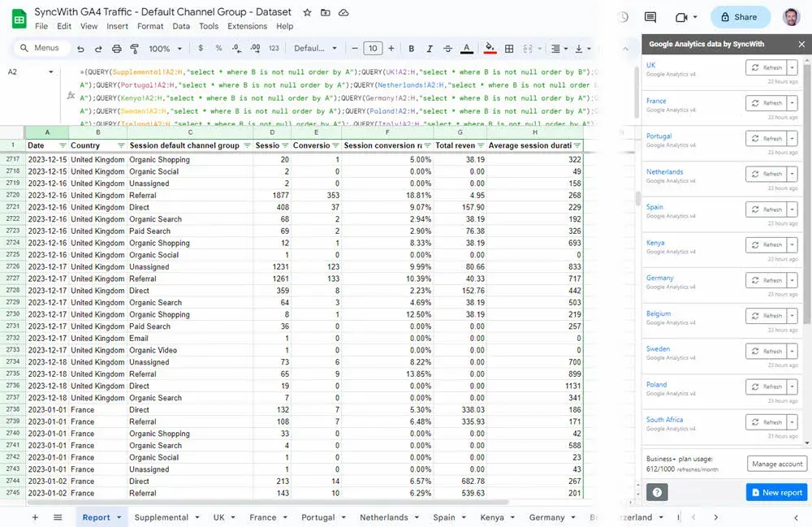Decrease font size with minus
Image resolution: width=812 pixels, height=527 pixels.
[355, 48]
